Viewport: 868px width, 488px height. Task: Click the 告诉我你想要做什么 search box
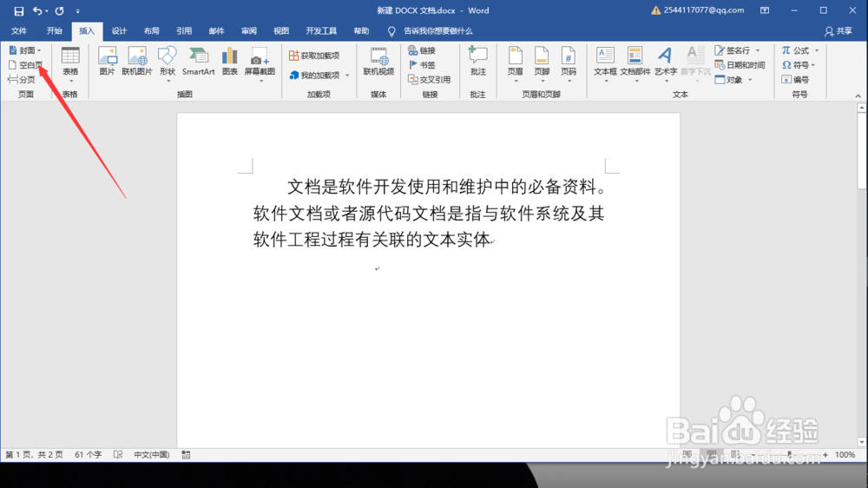437,31
